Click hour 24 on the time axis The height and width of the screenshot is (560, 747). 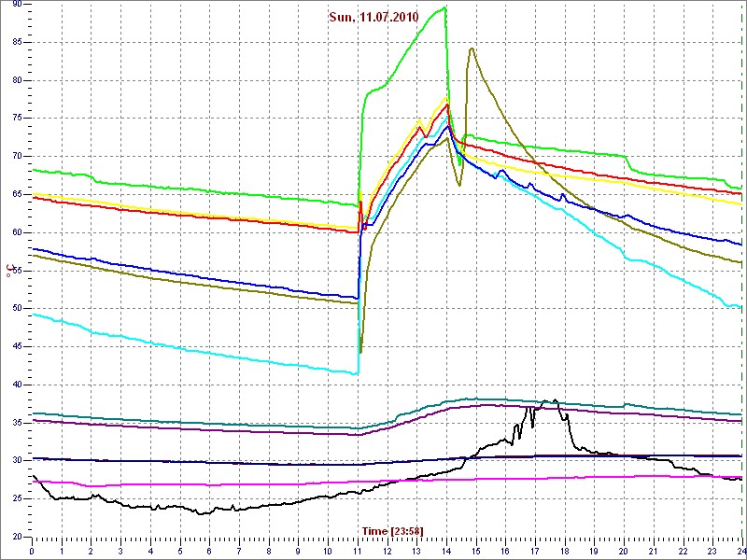point(740,551)
